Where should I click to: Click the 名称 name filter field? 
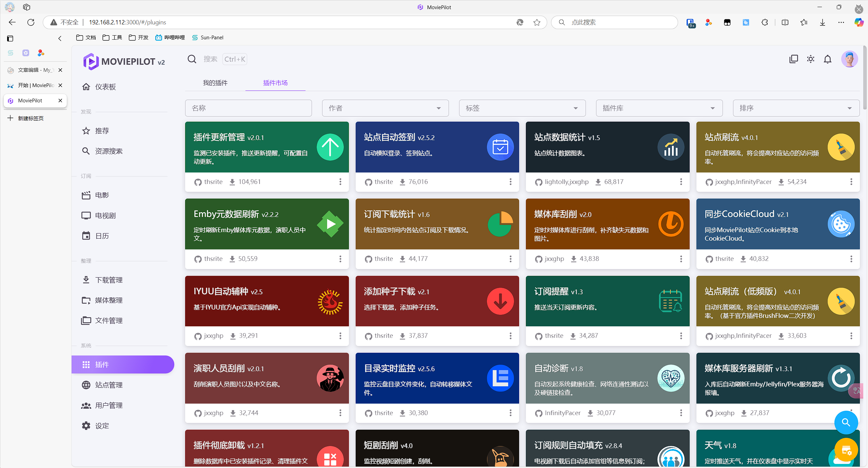point(249,108)
